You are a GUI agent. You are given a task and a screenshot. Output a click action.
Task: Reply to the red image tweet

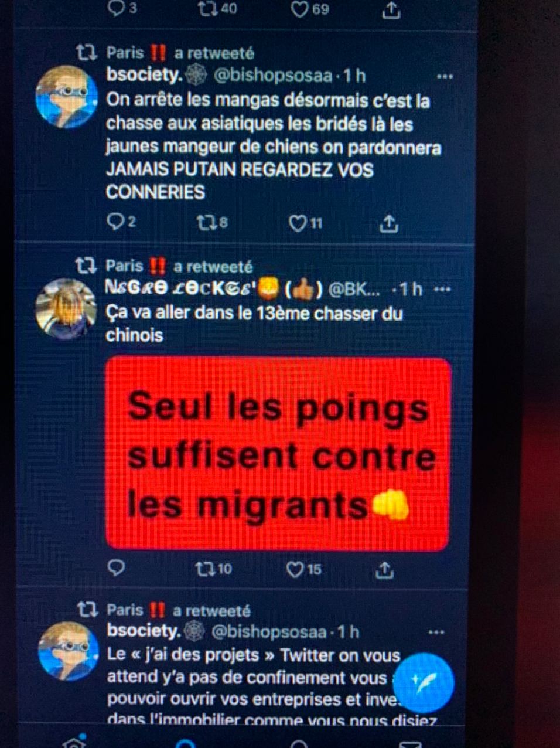coord(116,567)
